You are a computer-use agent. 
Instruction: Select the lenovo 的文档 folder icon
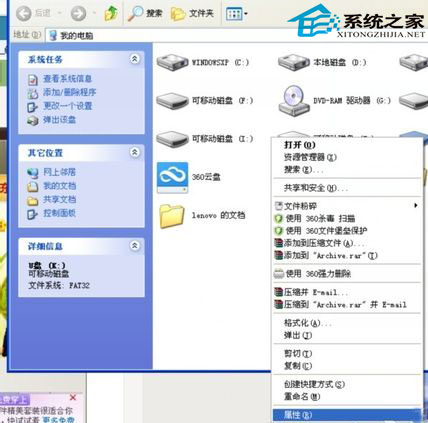pyautogui.click(x=172, y=216)
